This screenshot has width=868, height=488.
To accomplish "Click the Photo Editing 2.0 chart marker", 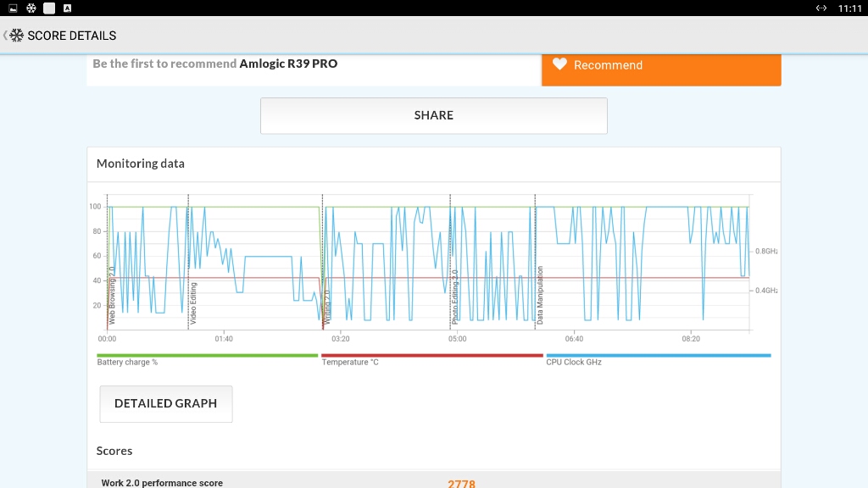I will (454, 297).
